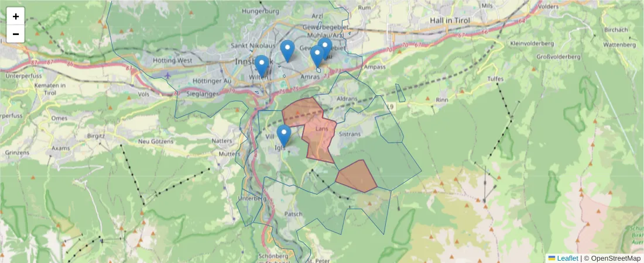This screenshot has width=644, height=263.
Task: Click the 'Arzl' village label
Action: [317, 16]
